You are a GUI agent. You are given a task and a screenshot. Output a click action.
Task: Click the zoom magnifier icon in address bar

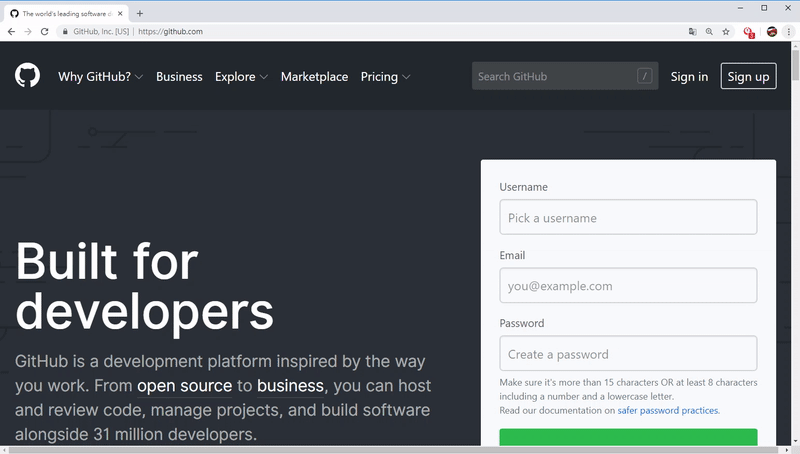[x=709, y=32]
